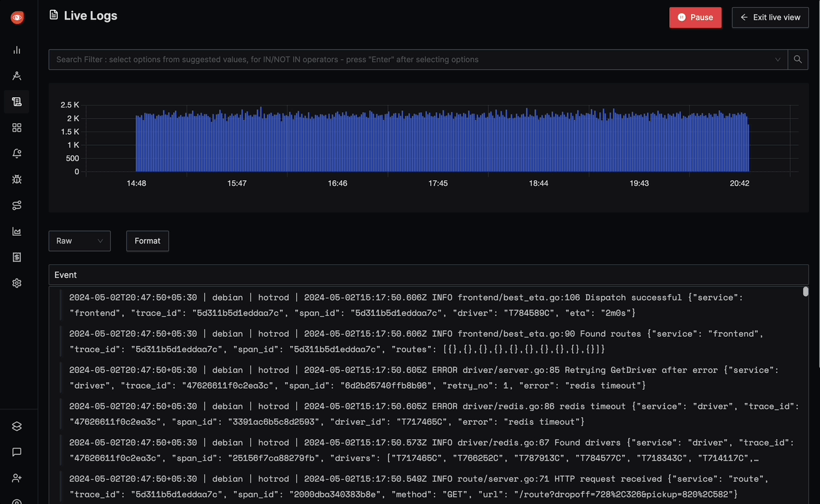Expand search filter suggestions chevron
The image size is (820, 504).
tap(778, 60)
